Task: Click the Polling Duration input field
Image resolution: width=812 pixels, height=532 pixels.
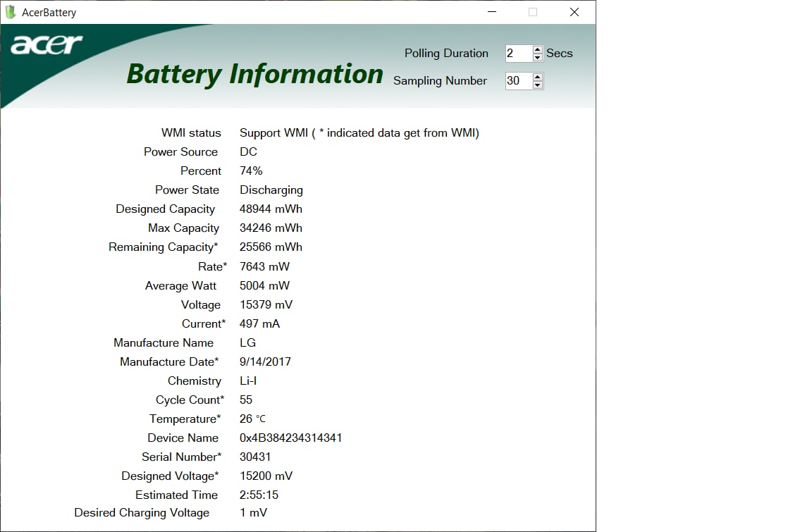Action: click(519, 54)
